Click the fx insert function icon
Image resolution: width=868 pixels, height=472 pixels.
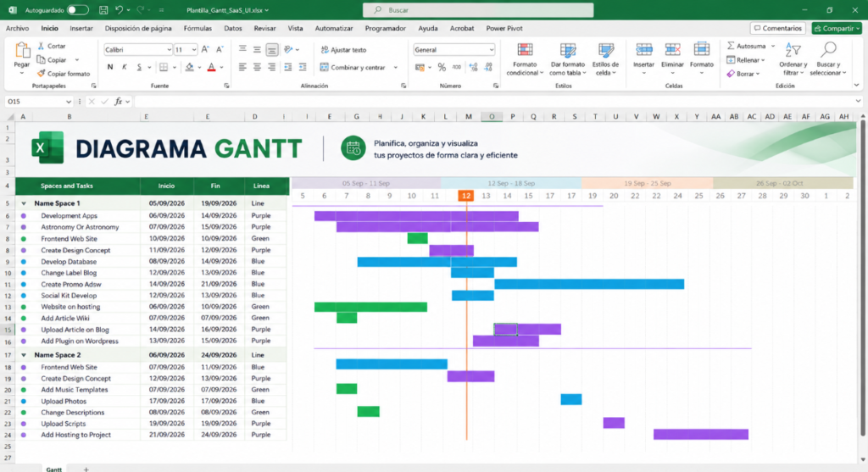(119, 101)
